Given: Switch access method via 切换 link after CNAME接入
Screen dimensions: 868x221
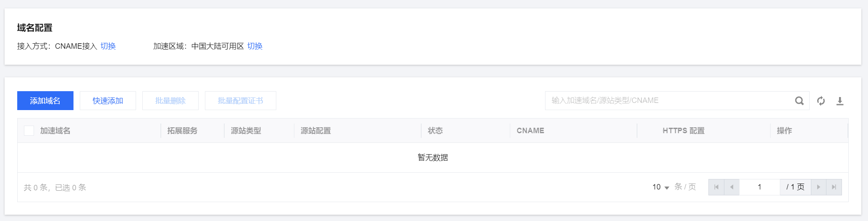Looking at the screenshot, I should (108, 46).
